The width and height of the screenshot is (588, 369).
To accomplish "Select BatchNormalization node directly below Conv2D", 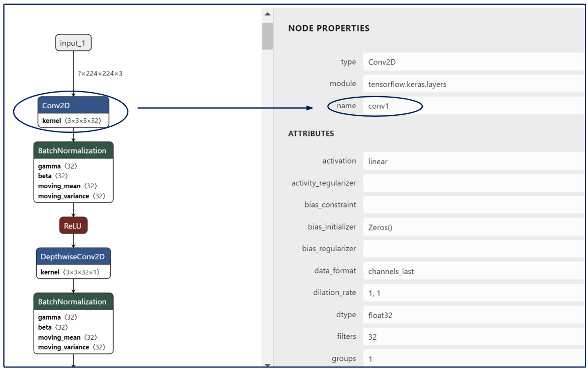I will [x=73, y=151].
